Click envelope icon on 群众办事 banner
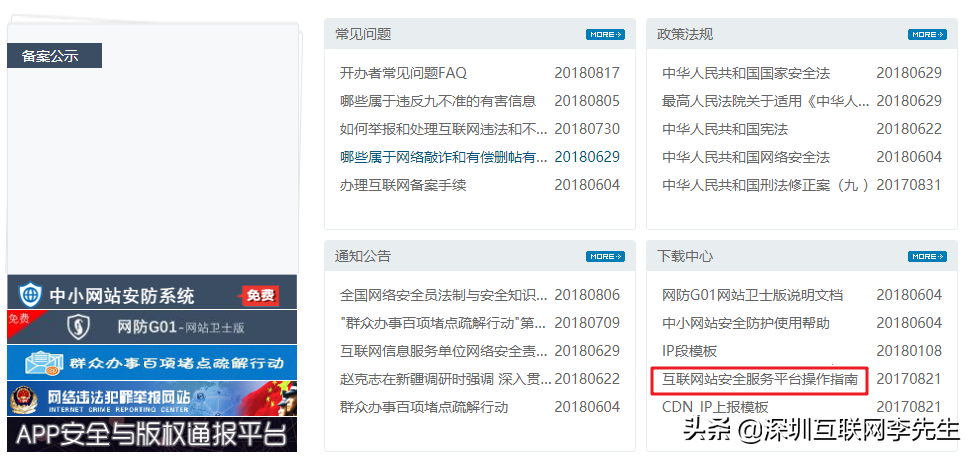The height and width of the screenshot is (456, 974). (44, 363)
